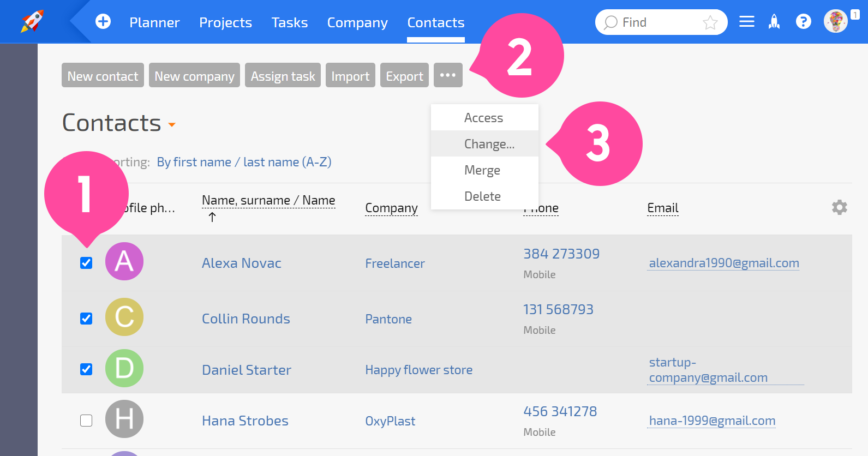Switch to the Company tab
The height and width of the screenshot is (456, 868).
pyautogui.click(x=357, y=22)
